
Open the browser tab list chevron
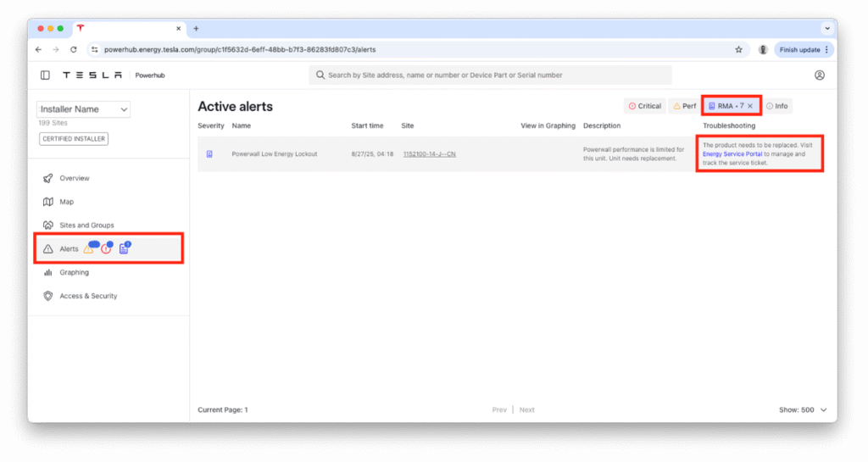[827, 28]
